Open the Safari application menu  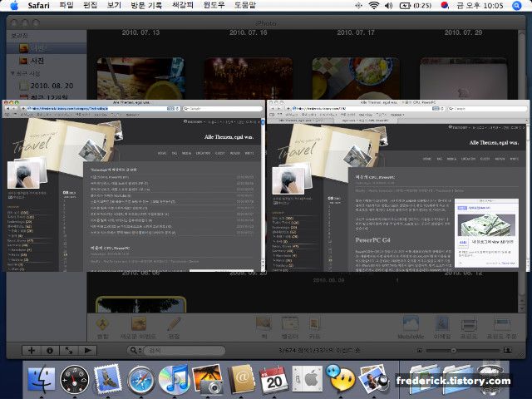(x=38, y=6)
